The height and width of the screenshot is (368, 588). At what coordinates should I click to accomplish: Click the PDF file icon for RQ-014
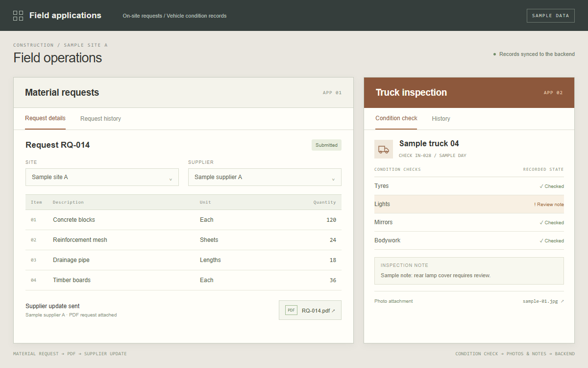pyautogui.click(x=291, y=310)
